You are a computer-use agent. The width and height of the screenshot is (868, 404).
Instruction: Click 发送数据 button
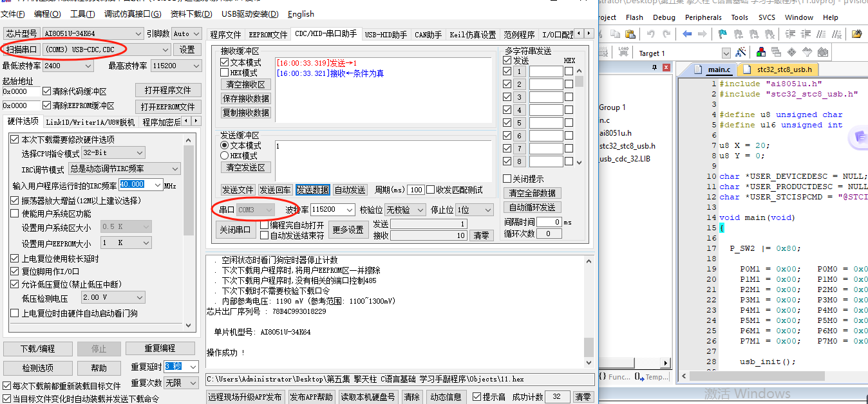click(313, 190)
